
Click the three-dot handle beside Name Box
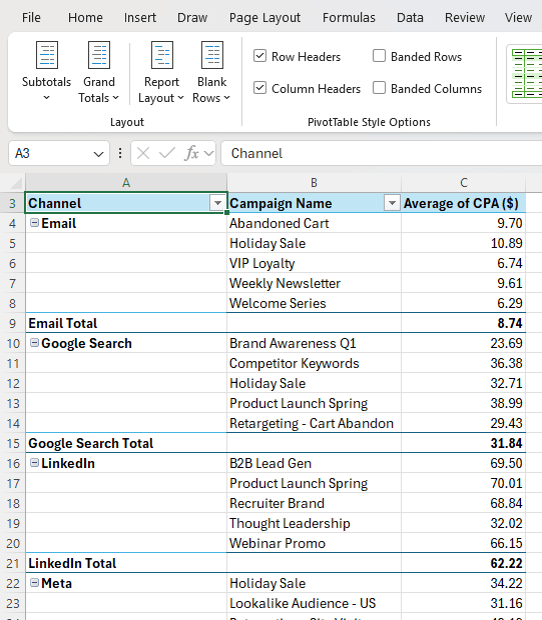pos(120,153)
